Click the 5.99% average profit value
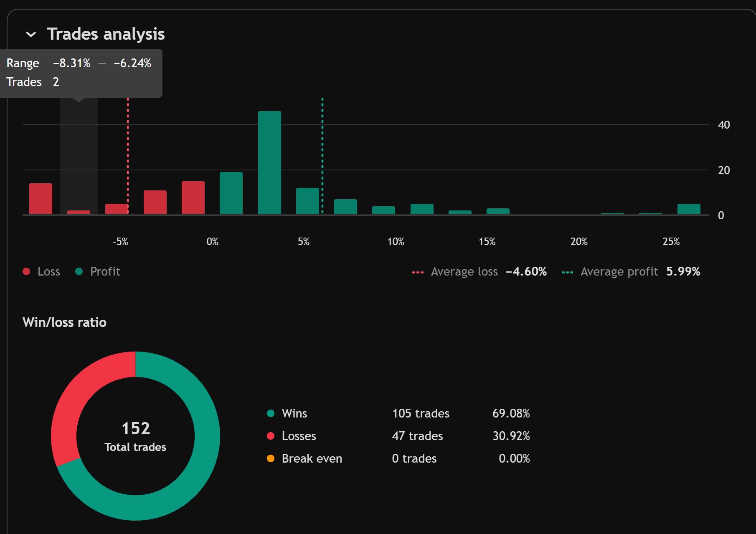This screenshot has width=756, height=534. click(x=683, y=271)
